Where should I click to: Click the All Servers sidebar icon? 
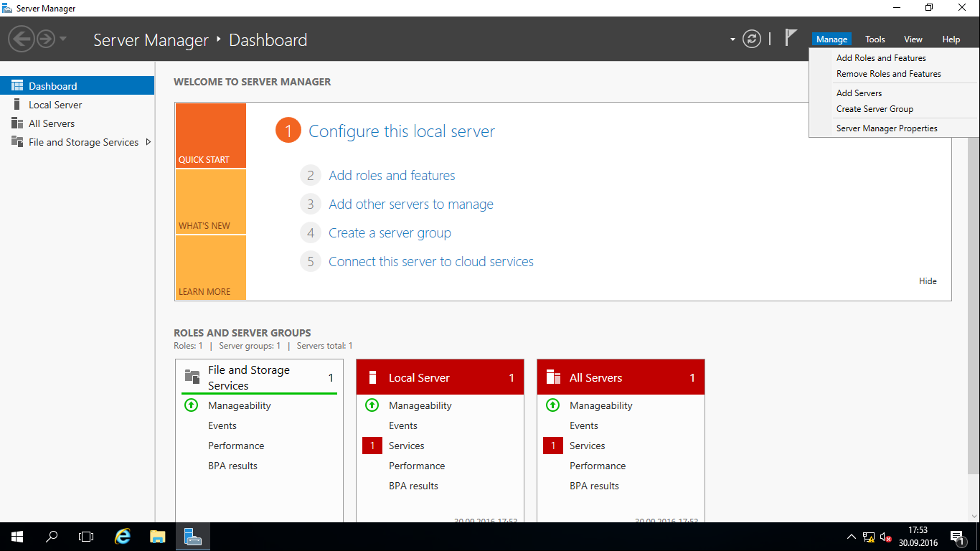[17, 123]
